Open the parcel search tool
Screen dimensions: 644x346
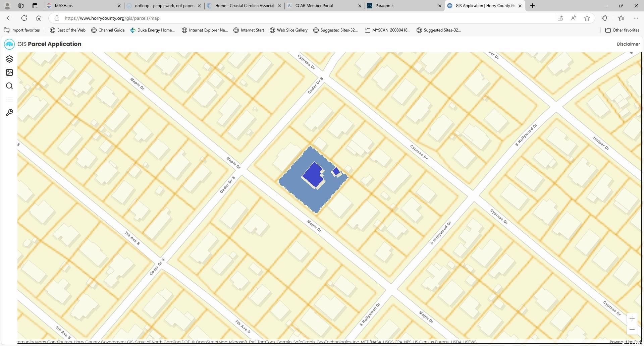pos(9,86)
